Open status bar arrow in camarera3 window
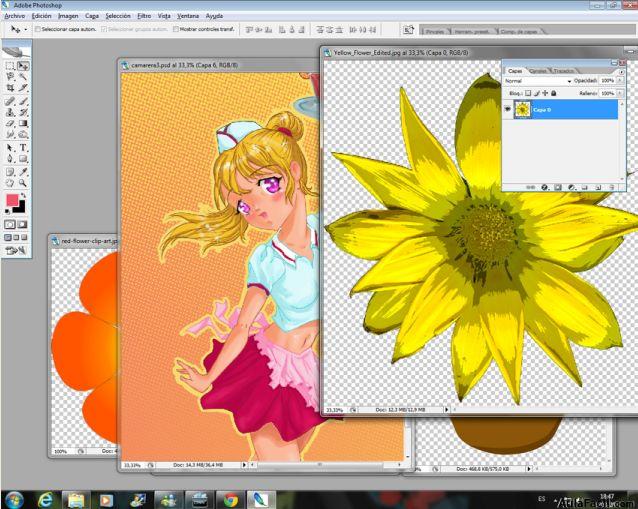The width and height of the screenshot is (638, 509). [x=244, y=465]
